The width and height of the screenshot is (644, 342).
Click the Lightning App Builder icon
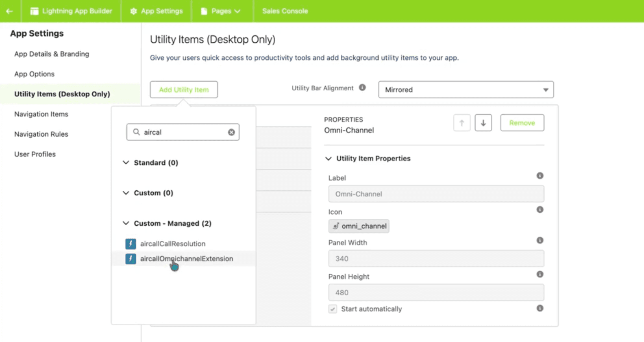click(35, 11)
